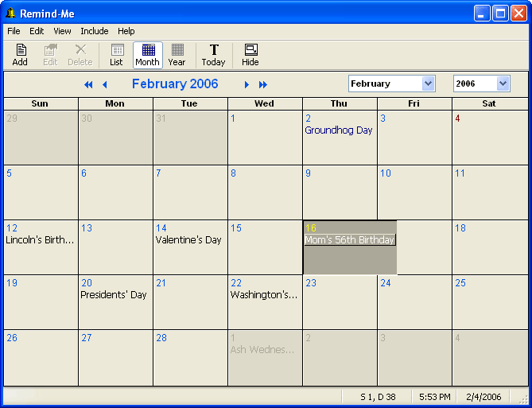Click the Hide window icon
532x408 pixels.
[x=250, y=55]
